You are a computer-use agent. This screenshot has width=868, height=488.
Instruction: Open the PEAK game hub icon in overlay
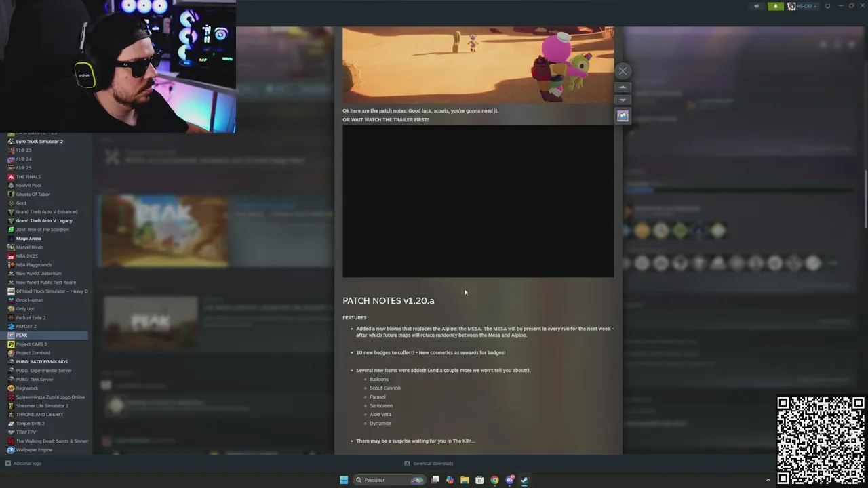click(623, 116)
